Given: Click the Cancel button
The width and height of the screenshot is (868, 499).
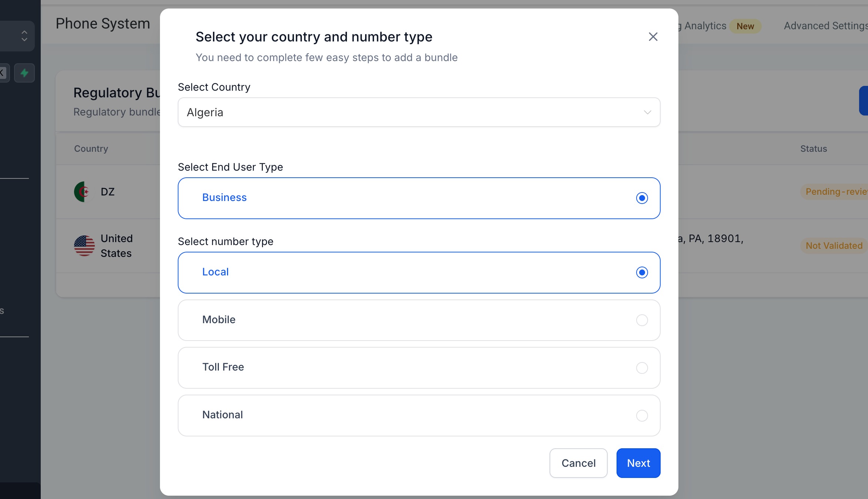Looking at the screenshot, I should pos(578,463).
